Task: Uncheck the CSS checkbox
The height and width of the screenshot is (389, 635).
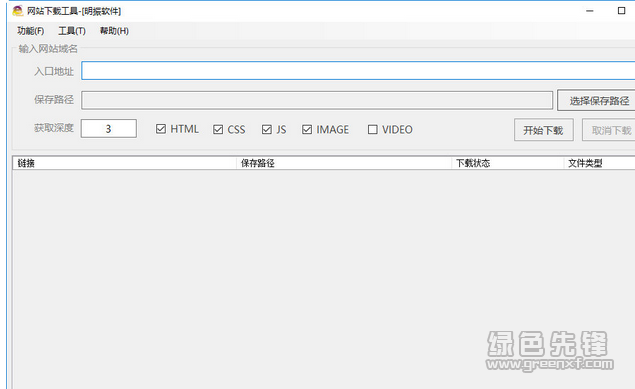Action: pos(218,130)
